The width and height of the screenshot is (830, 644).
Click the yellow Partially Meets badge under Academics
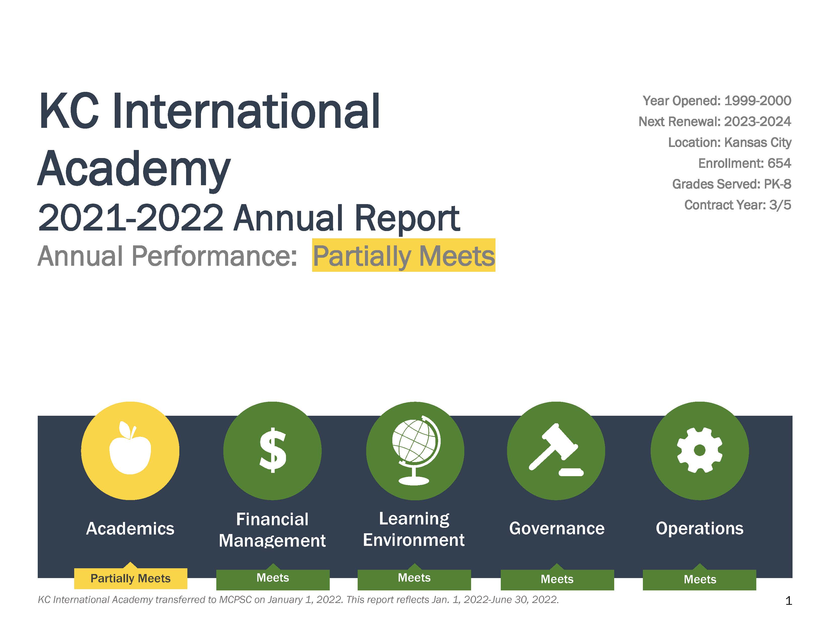coord(130,578)
